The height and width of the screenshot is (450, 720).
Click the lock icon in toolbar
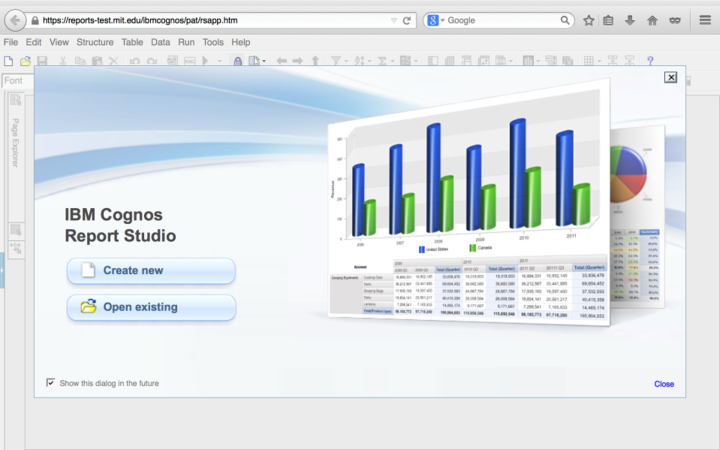click(x=238, y=61)
